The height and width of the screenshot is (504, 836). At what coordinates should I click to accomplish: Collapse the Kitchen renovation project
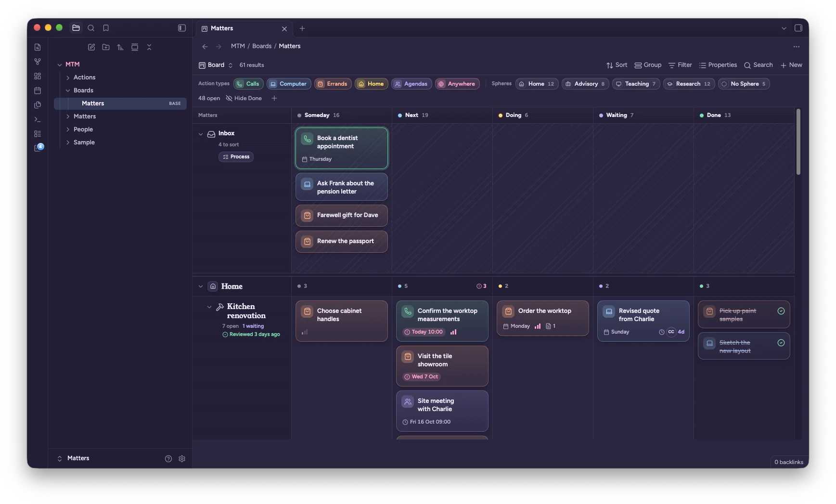[x=209, y=307]
